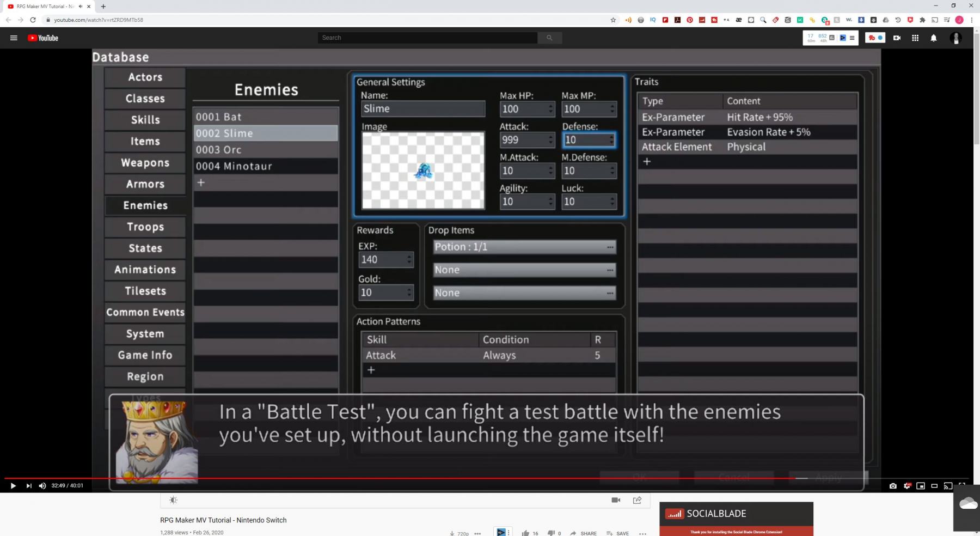Adjust the Attack 999 stepper arrows
This screenshot has height=536, width=980.
click(550, 140)
